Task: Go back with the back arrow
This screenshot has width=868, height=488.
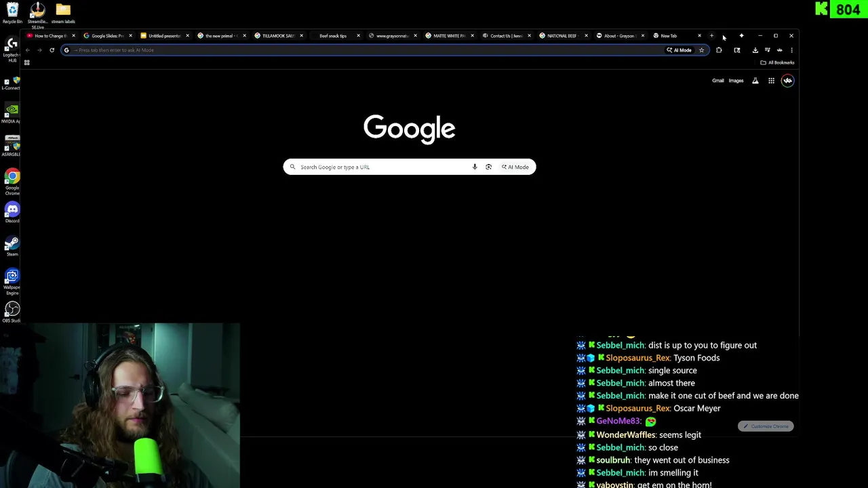Action: click(x=28, y=50)
